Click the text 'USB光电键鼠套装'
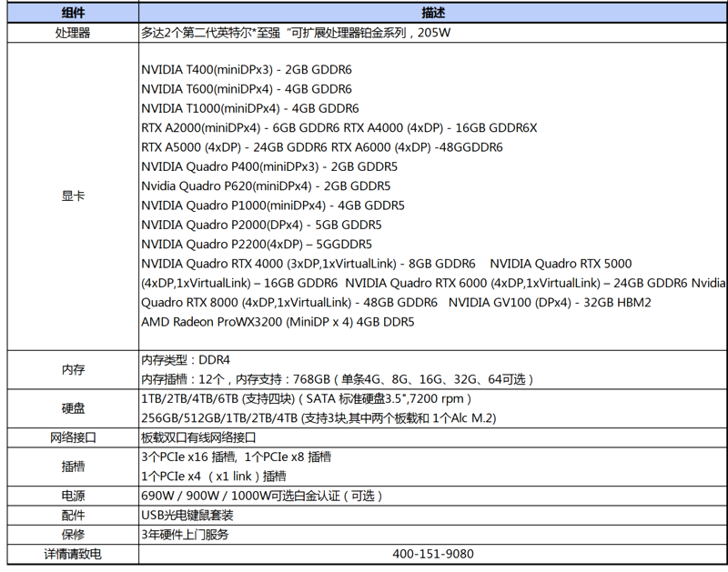 [187, 516]
